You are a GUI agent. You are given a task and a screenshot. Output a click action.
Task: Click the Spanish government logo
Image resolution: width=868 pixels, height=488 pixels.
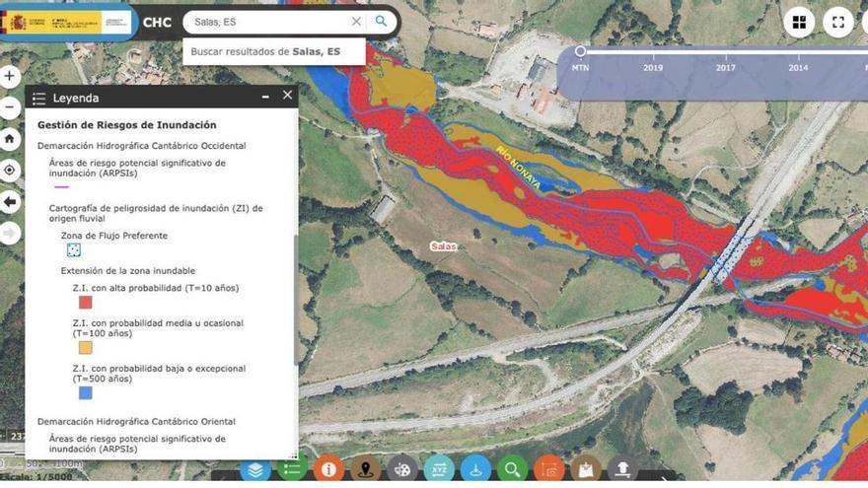tap(67, 23)
